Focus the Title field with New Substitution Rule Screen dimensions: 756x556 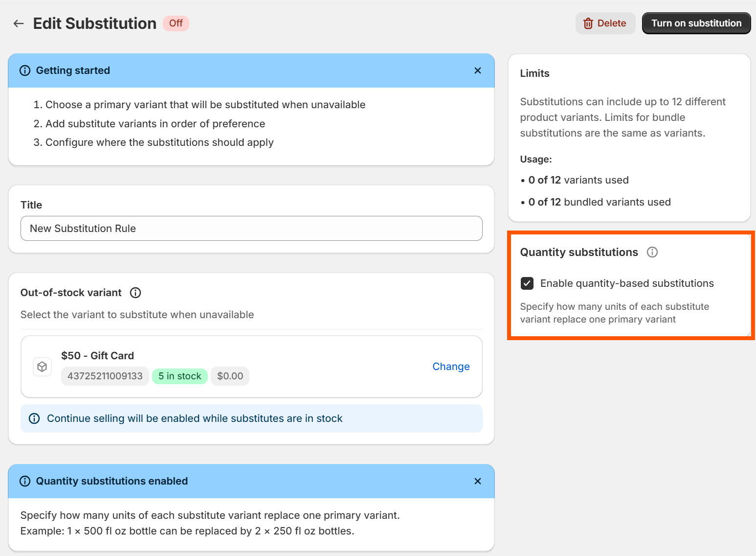click(251, 229)
